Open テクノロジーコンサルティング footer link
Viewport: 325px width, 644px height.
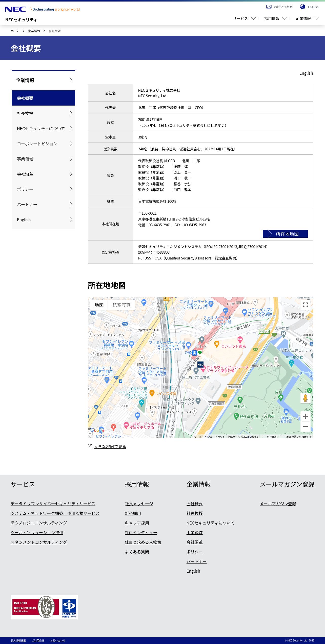pos(39,523)
